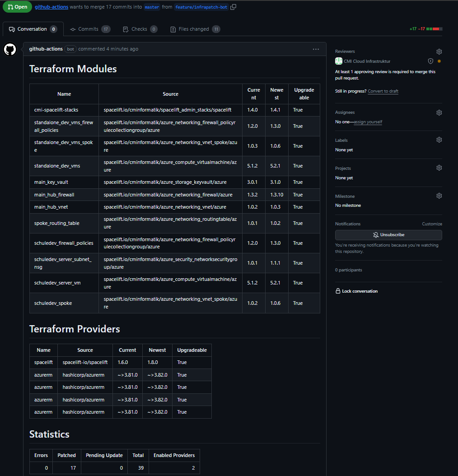Screen dimensions: 458x476
Task: Click the pending review status dot
Action: [439, 61]
